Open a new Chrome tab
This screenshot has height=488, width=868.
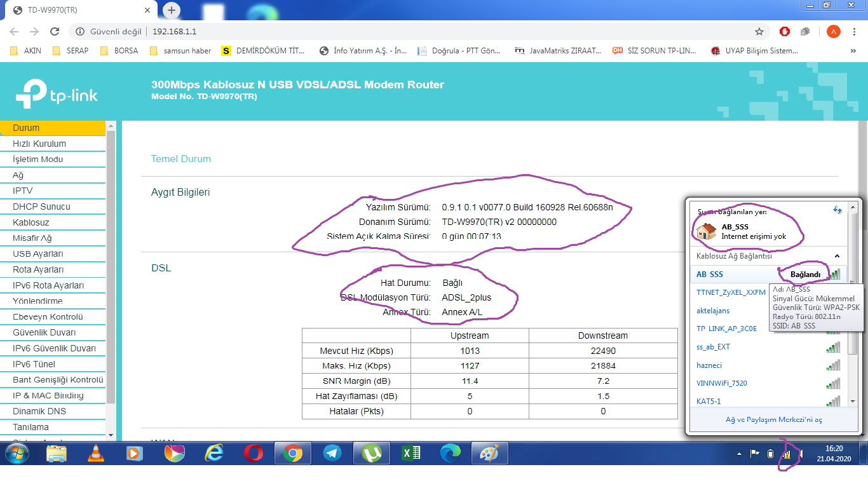click(171, 10)
